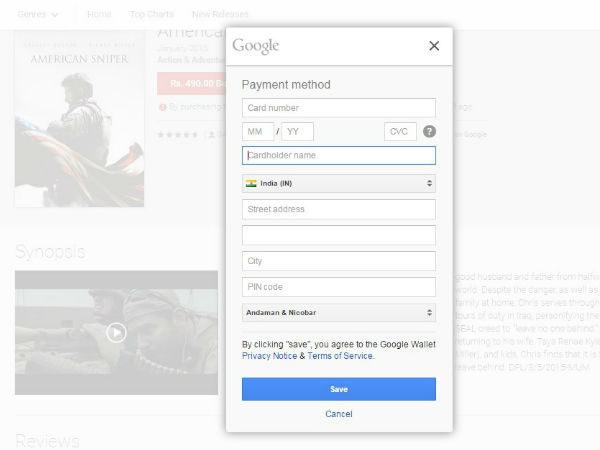Play the American Sniper trailer video
The width and height of the screenshot is (600, 450).
pos(117,332)
